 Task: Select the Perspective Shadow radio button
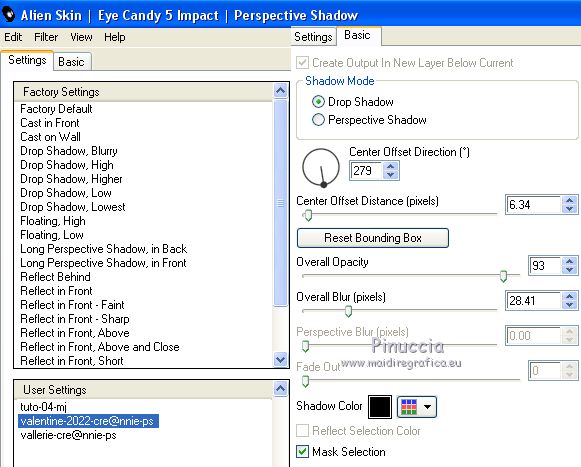[x=318, y=120]
